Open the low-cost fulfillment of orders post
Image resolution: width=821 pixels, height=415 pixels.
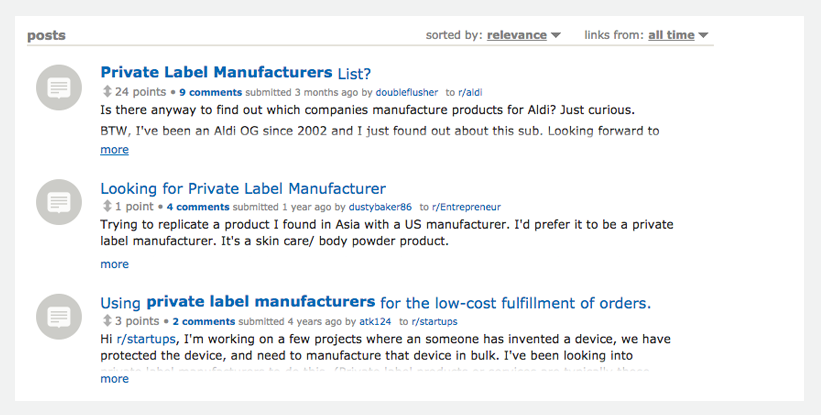(375, 302)
